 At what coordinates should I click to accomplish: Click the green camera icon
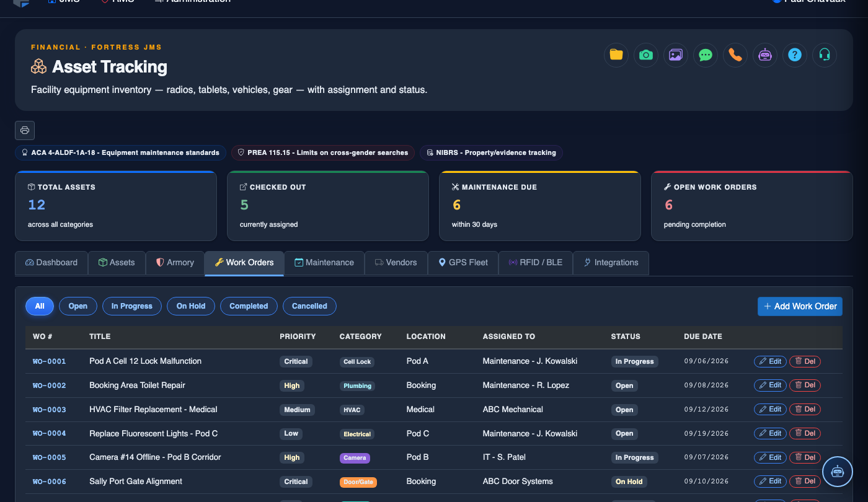[x=646, y=55]
